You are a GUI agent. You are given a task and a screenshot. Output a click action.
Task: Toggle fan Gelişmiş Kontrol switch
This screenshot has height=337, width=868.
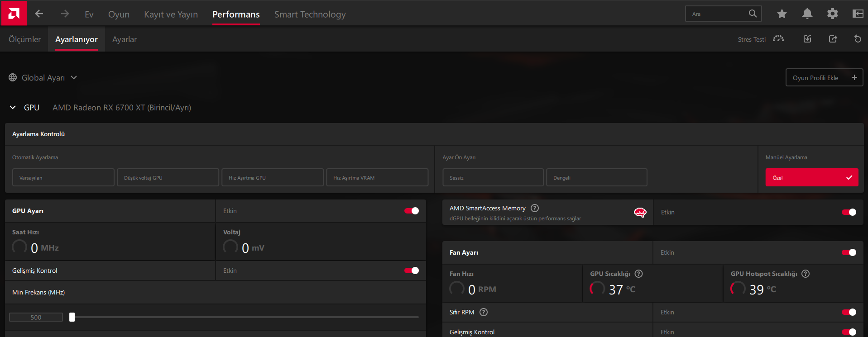[x=849, y=332]
